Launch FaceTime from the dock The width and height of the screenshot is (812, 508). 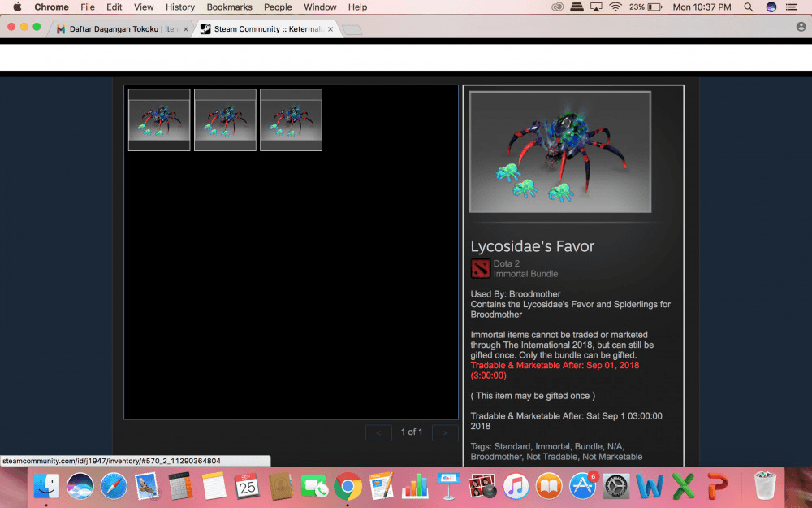(313, 486)
